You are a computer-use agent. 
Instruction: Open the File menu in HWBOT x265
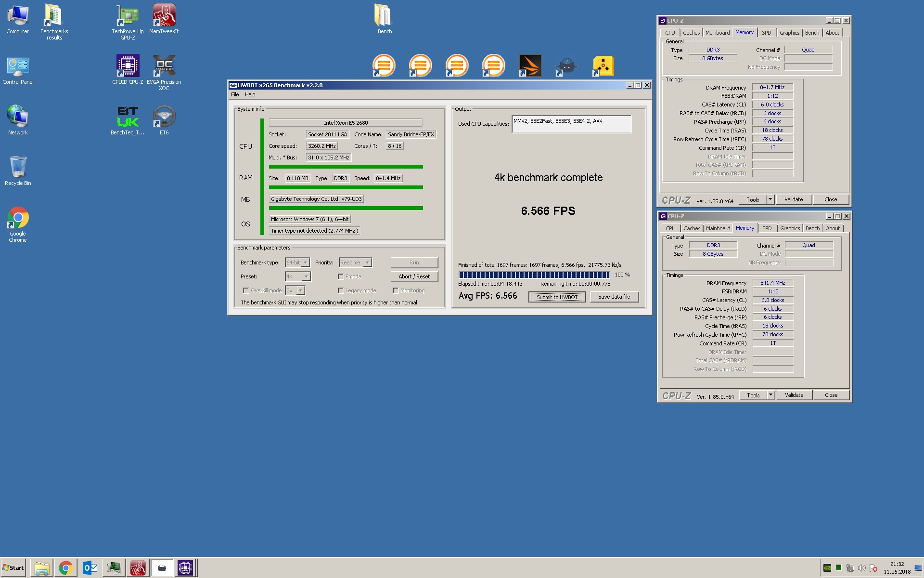pyautogui.click(x=235, y=94)
